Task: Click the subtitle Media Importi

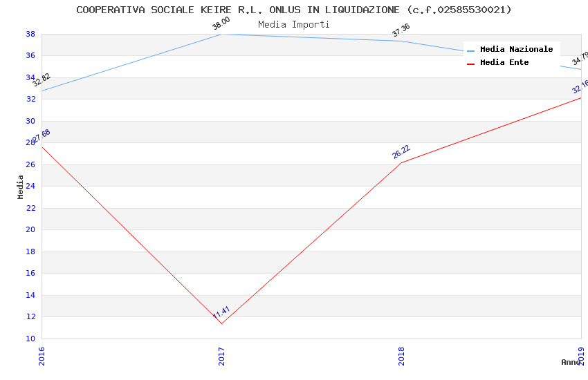Action: pyautogui.click(x=293, y=25)
